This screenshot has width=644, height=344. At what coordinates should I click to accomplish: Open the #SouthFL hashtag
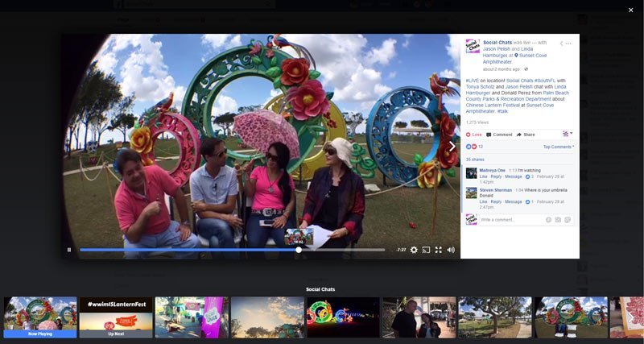545,81
